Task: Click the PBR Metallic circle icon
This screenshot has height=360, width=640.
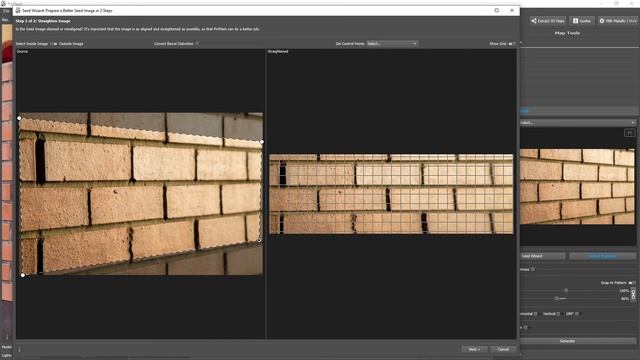Action: tap(602, 21)
